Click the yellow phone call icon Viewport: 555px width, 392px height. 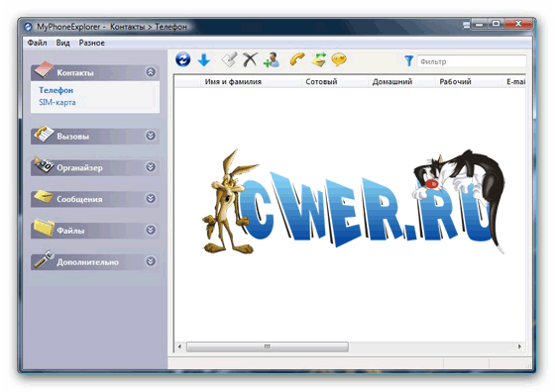click(297, 59)
